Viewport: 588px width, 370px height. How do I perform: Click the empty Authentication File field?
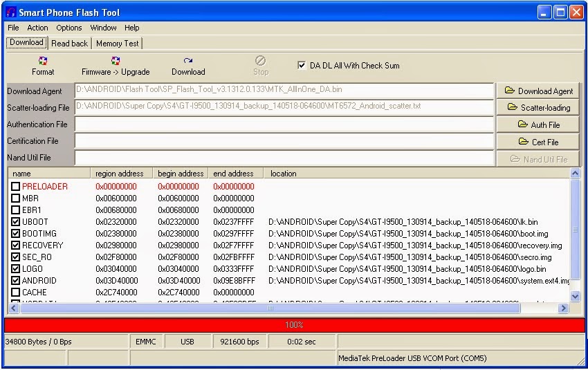pos(284,124)
